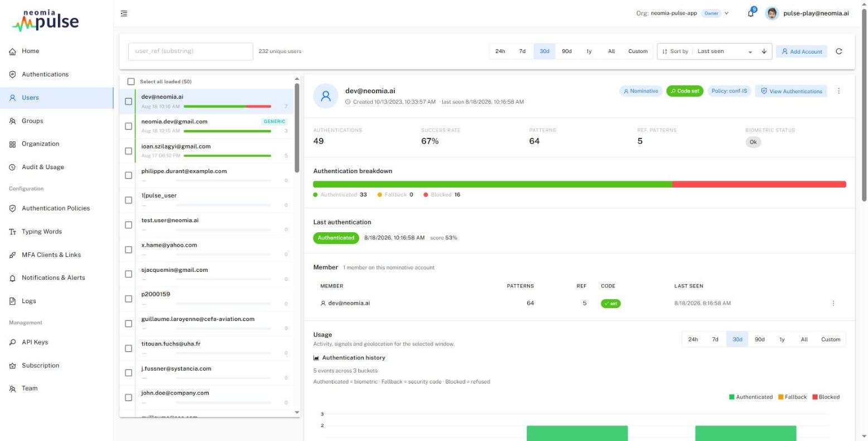Click the Nominative badge
Viewport: 868px width, 441px height.
click(640, 91)
